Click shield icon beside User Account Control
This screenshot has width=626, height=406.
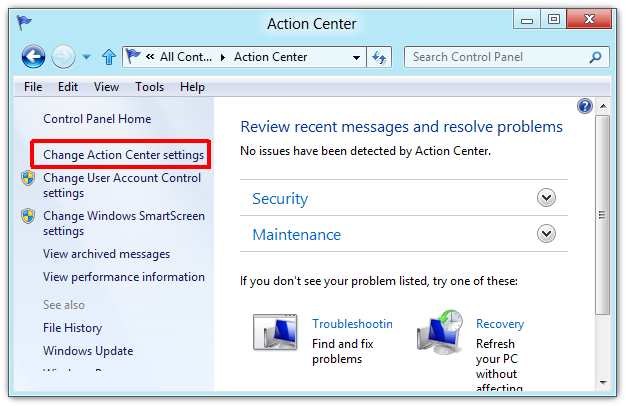coord(28,178)
